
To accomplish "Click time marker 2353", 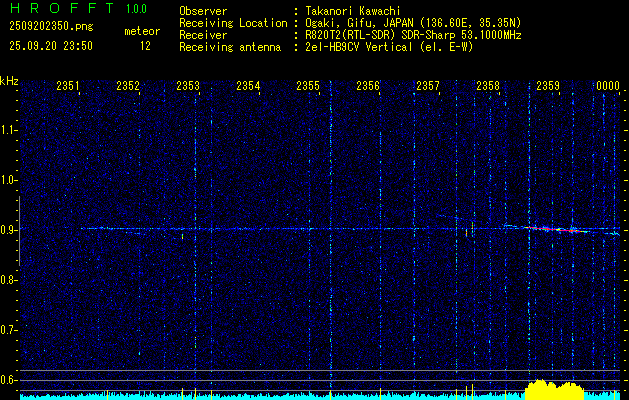I will point(188,85).
